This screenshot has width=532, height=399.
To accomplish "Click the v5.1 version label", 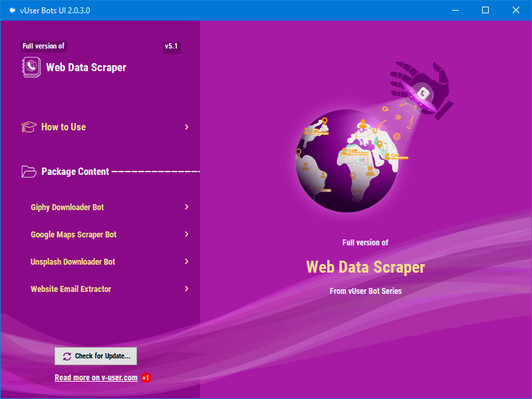I will coord(172,47).
